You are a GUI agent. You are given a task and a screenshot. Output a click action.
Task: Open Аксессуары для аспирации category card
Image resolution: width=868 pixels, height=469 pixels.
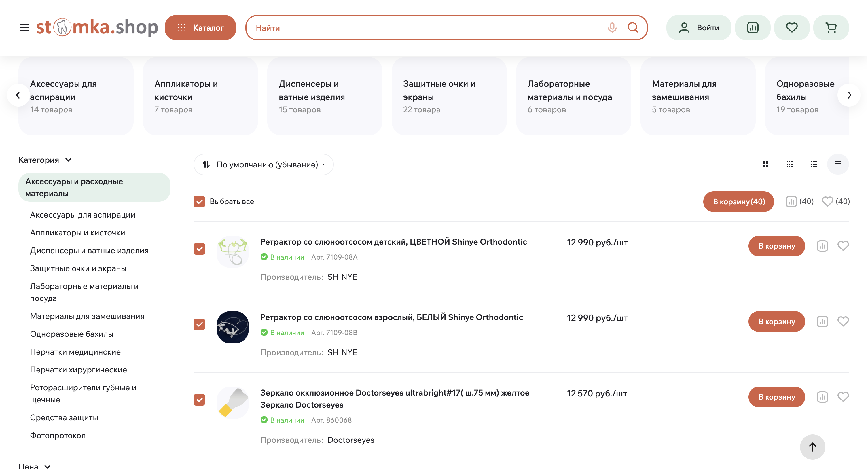click(76, 96)
